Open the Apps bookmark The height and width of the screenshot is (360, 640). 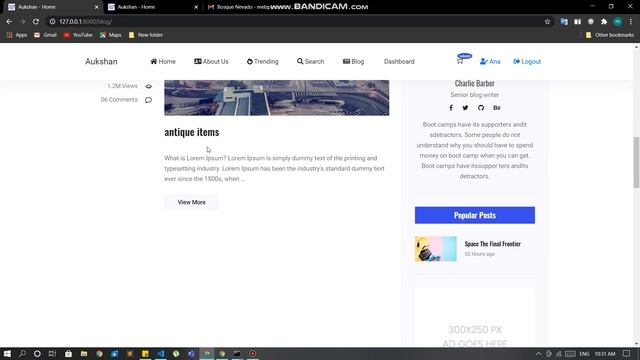(17, 35)
